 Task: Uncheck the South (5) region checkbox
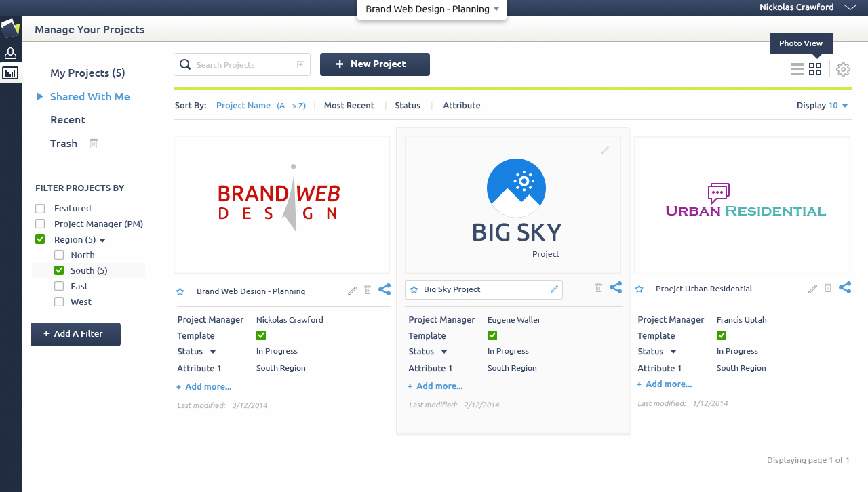click(59, 270)
